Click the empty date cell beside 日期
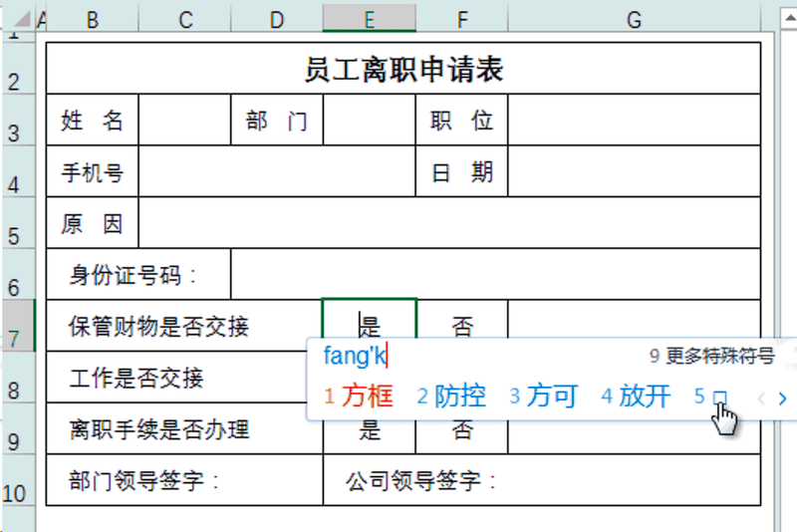 (x=635, y=171)
